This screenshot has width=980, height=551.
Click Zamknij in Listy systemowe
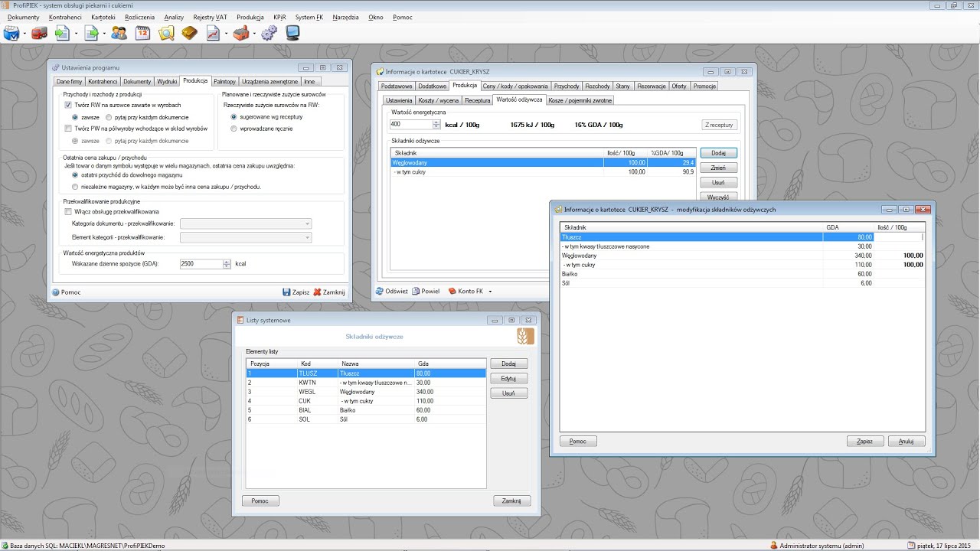pos(511,500)
